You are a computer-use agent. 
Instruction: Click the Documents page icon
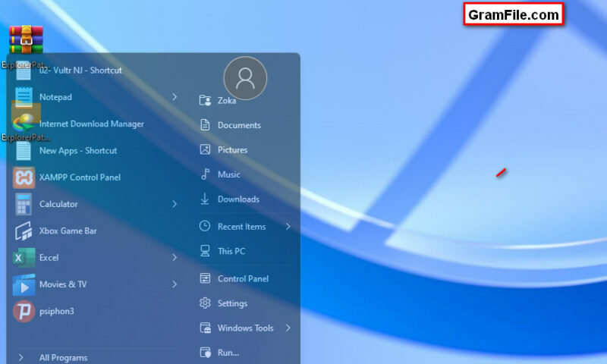[205, 125]
